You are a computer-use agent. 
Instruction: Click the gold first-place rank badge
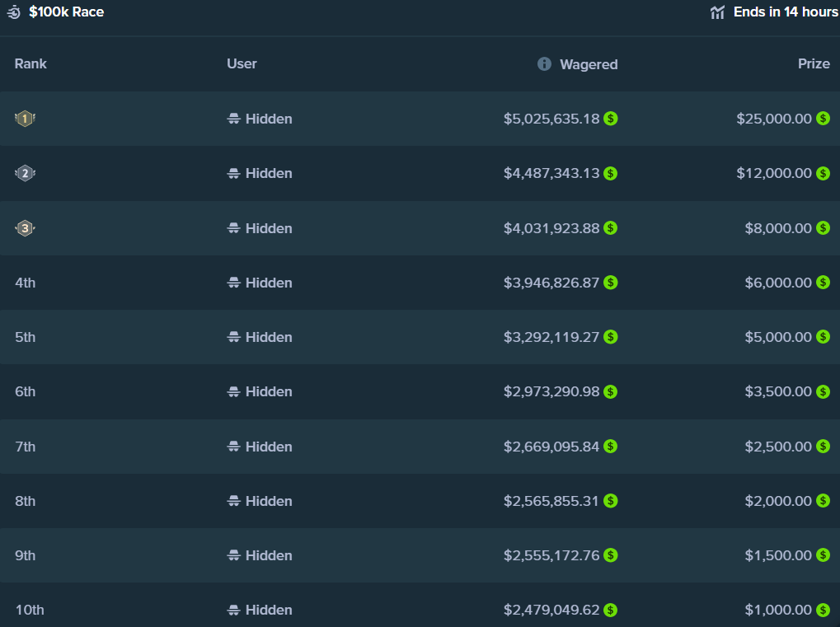click(25, 119)
